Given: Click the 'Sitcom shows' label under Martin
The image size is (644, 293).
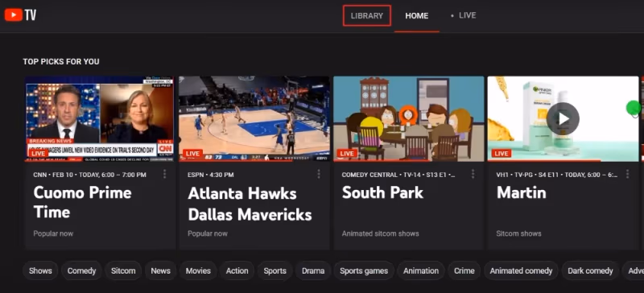Looking at the screenshot, I should [x=518, y=233].
